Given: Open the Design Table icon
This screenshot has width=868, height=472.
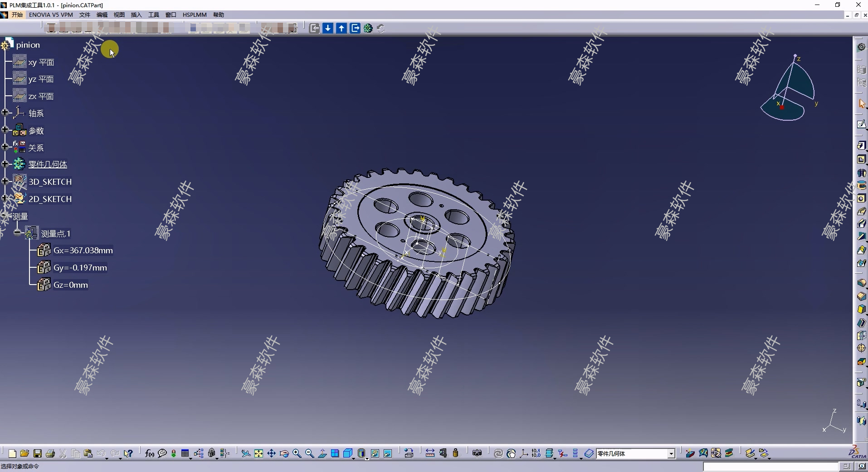Looking at the screenshot, I should coord(185,453).
